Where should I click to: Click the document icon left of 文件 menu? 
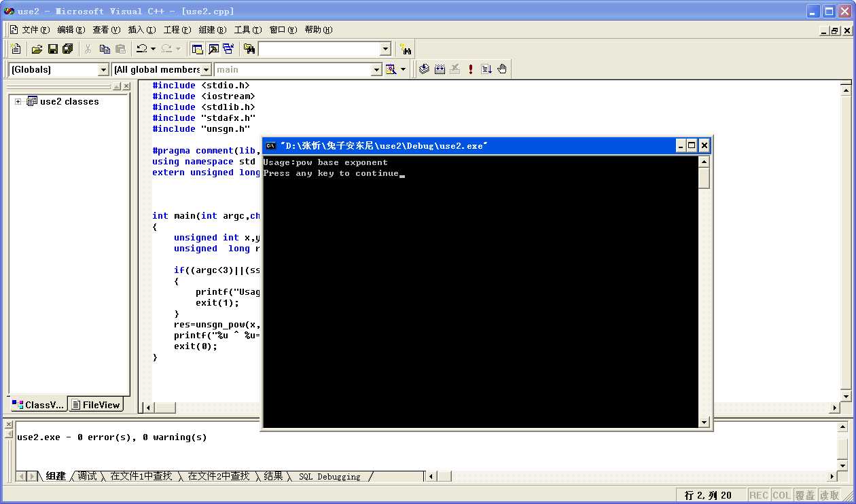click(x=14, y=29)
